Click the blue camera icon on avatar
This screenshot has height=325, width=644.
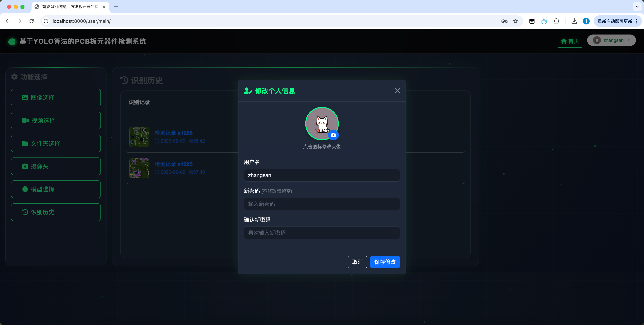[x=333, y=135]
